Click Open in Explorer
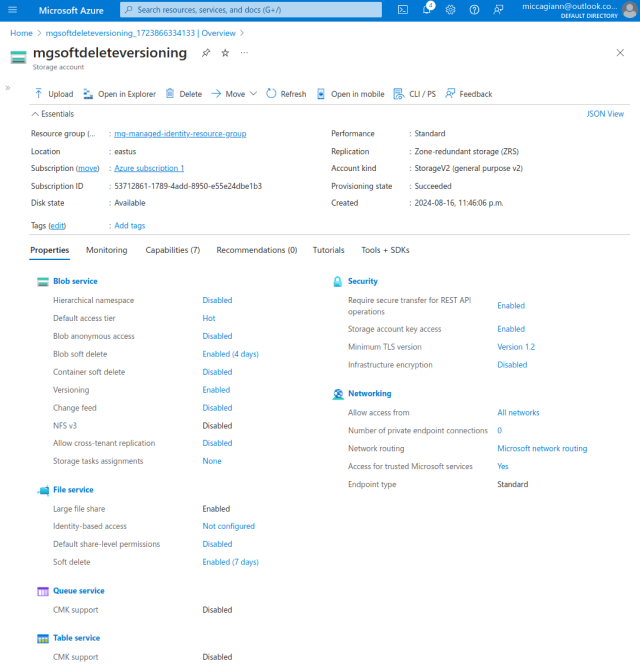This screenshot has width=640, height=667. click(x=119, y=94)
